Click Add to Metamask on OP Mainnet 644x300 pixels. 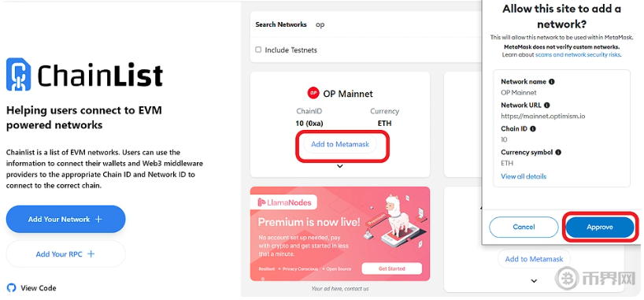[x=340, y=144]
